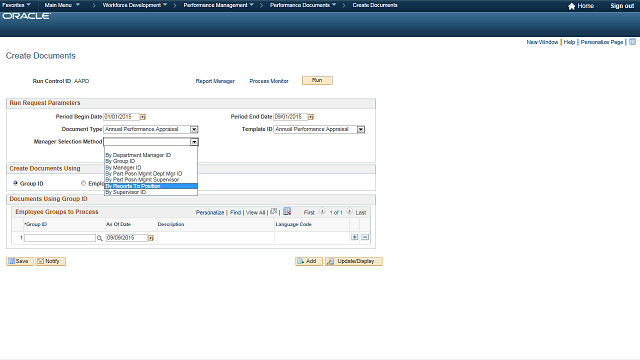
Task: Click the Personalize Page link
Action: (602, 42)
